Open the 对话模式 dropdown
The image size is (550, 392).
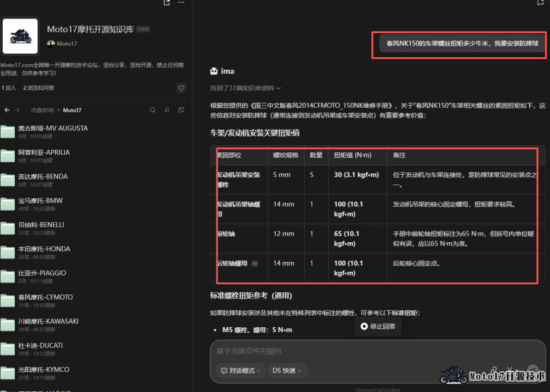pos(240,370)
